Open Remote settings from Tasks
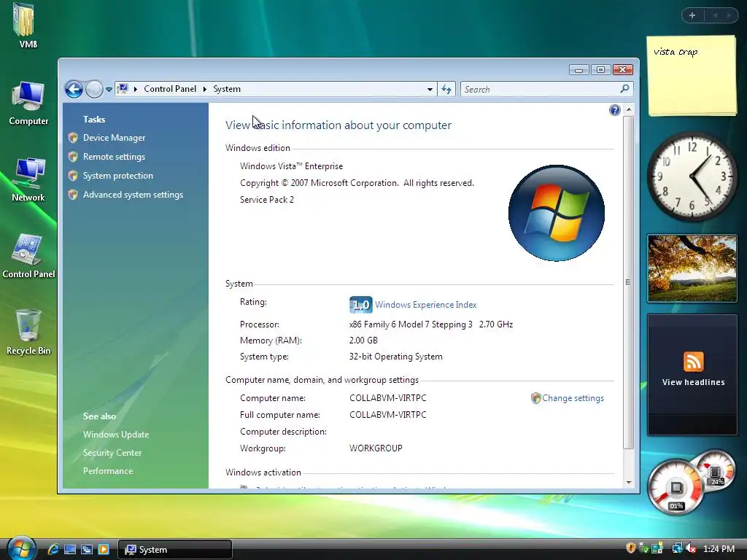 tap(114, 157)
